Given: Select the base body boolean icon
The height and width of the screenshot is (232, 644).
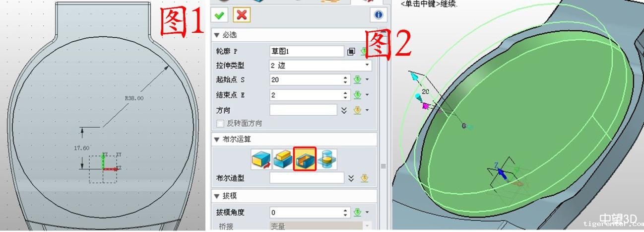Looking at the screenshot, I should 261,159.
